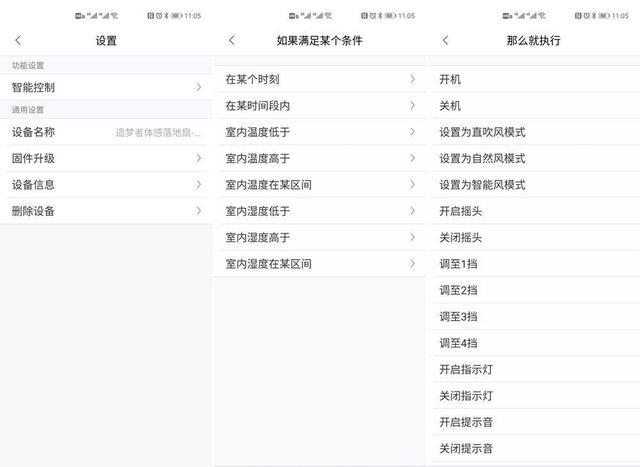The width and height of the screenshot is (640, 467).
Task: Tap the chevron beside 删除设备
Action: pos(199,211)
